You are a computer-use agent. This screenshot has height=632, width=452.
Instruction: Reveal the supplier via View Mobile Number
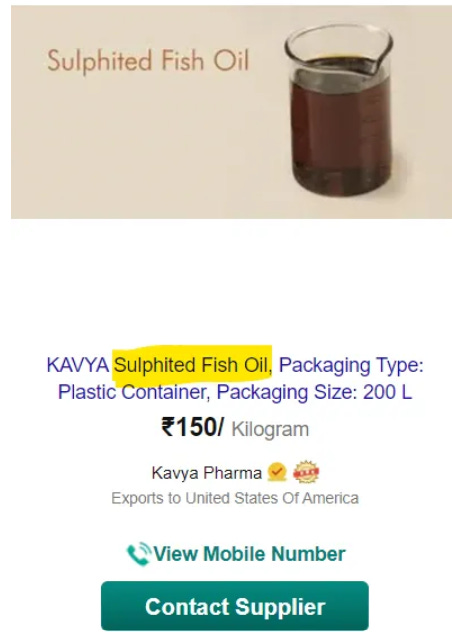click(236, 554)
